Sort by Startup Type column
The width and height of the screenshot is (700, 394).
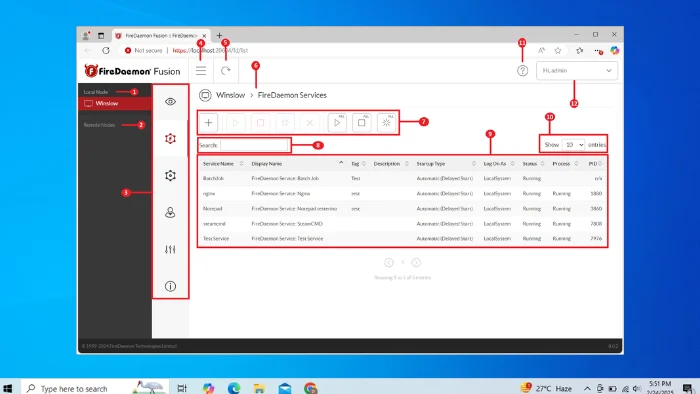[446, 164]
